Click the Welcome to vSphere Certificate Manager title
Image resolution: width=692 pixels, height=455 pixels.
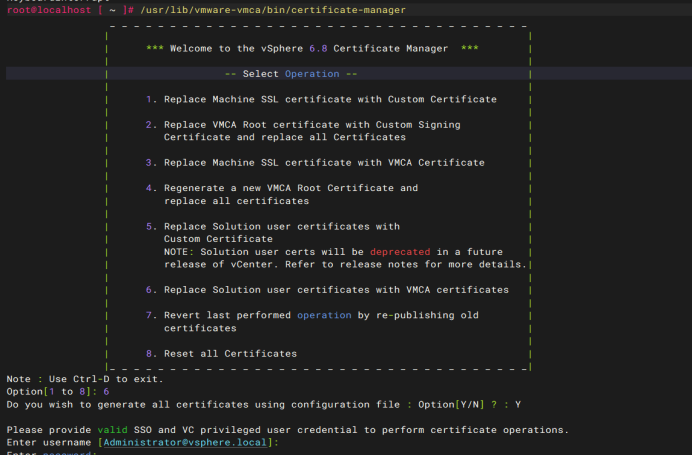[x=312, y=48]
